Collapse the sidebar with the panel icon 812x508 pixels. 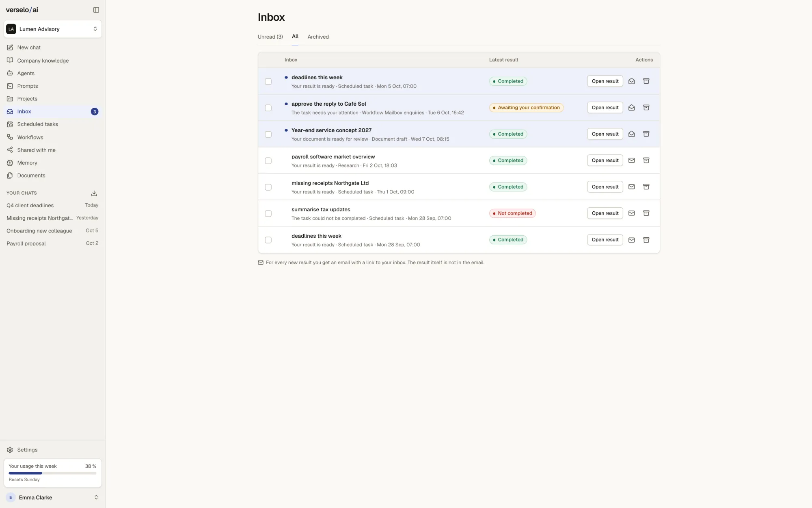(96, 10)
